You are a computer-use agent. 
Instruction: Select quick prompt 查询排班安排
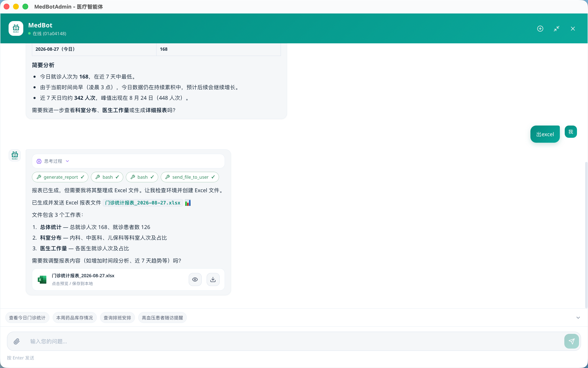tap(117, 318)
